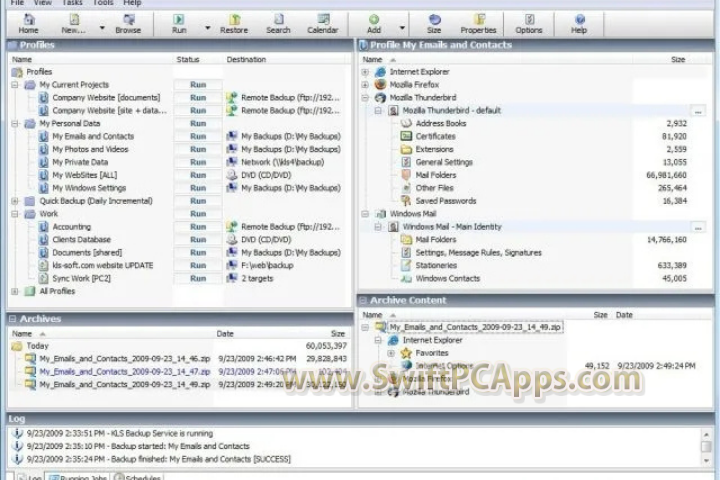
Task: Select Settings, Message Rules, Signatures item
Action: coord(478,253)
